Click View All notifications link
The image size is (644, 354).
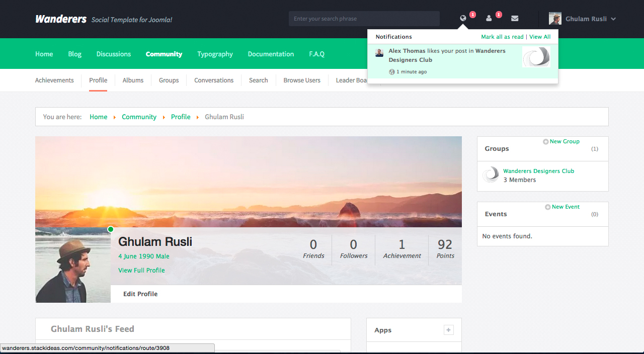tap(540, 37)
